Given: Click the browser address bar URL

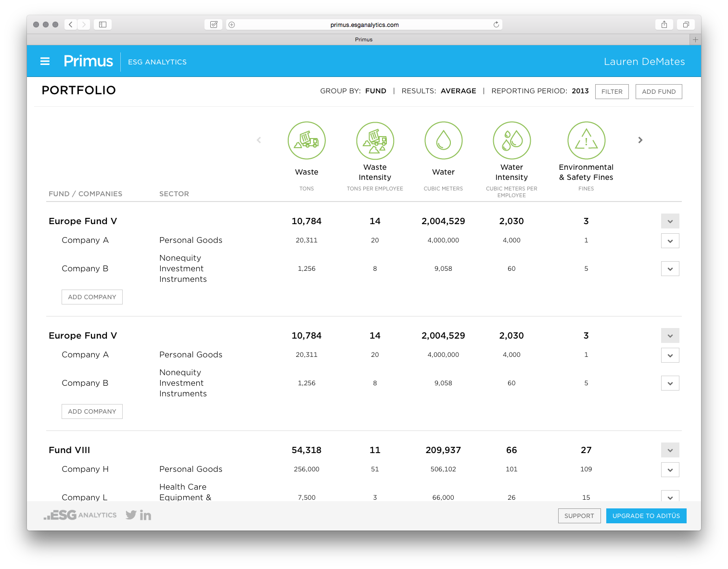Looking at the screenshot, I should coord(364,25).
